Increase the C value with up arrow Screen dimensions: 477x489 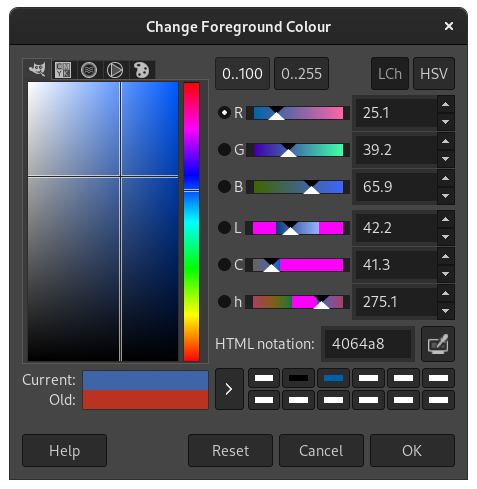tap(446, 256)
